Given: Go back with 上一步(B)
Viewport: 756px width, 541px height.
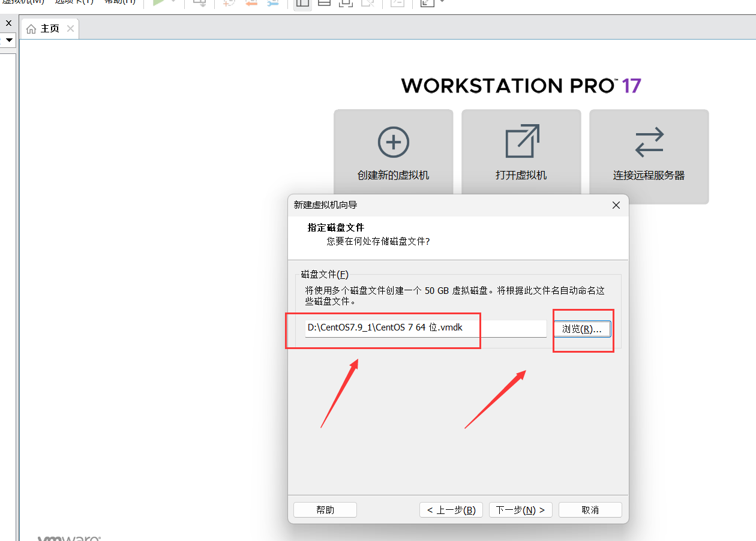Looking at the screenshot, I should (x=451, y=510).
